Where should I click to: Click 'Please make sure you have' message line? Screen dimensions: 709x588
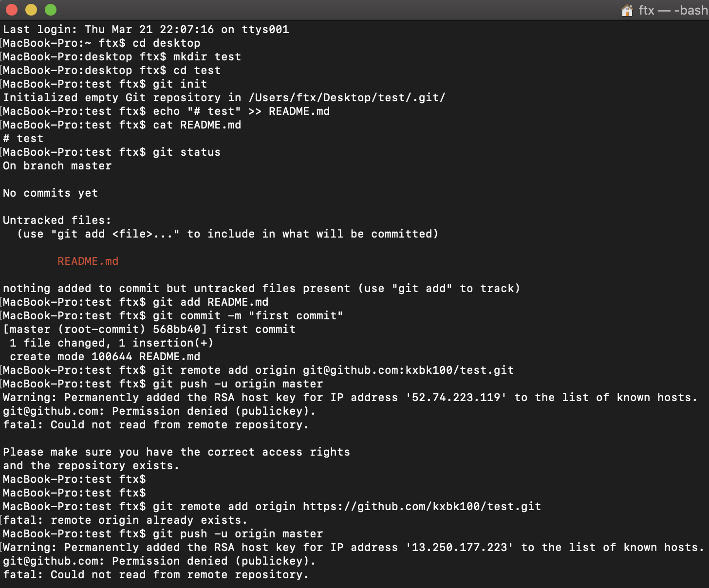176,452
